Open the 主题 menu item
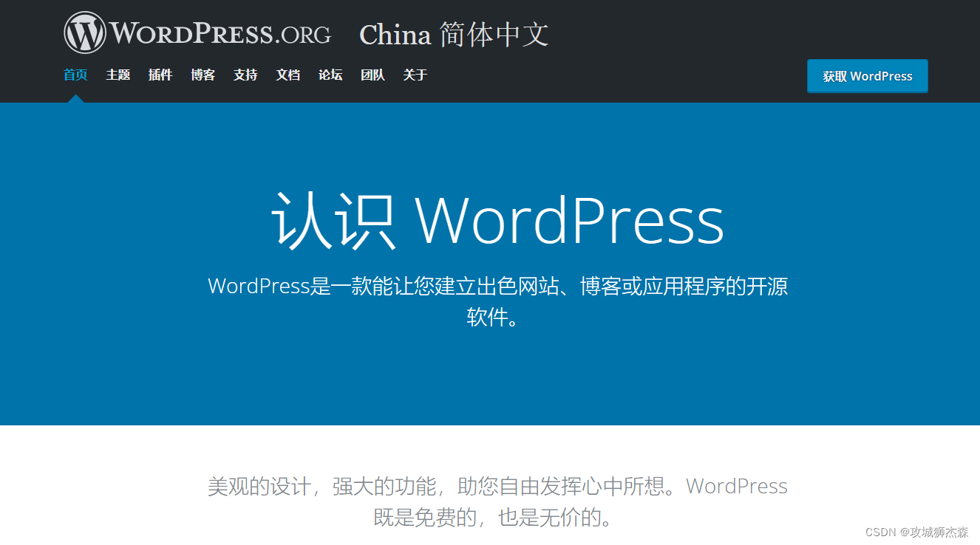Viewport: 980px width, 545px height. coord(118,75)
